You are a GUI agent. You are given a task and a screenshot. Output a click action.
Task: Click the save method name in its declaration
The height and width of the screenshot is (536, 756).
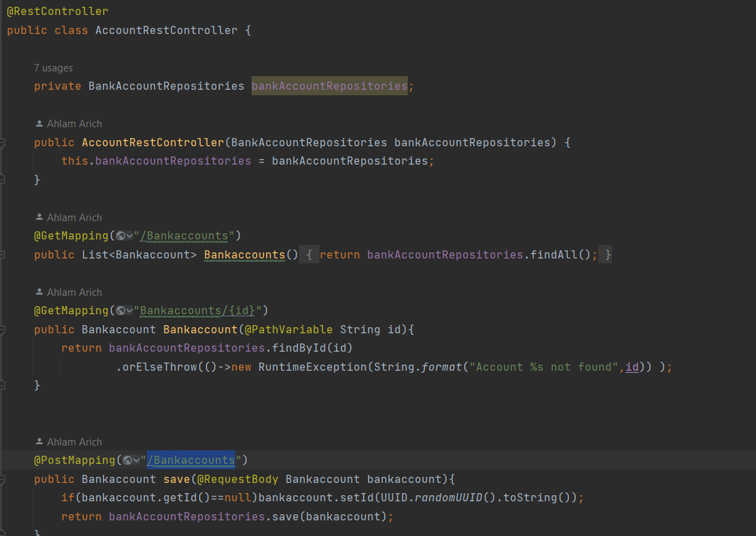[x=177, y=480]
